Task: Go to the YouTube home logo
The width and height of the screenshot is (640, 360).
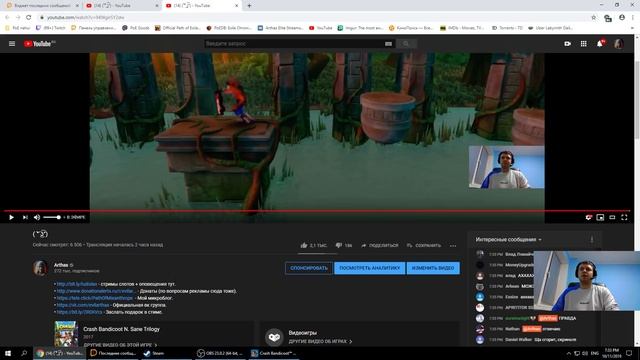Action: [x=39, y=44]
